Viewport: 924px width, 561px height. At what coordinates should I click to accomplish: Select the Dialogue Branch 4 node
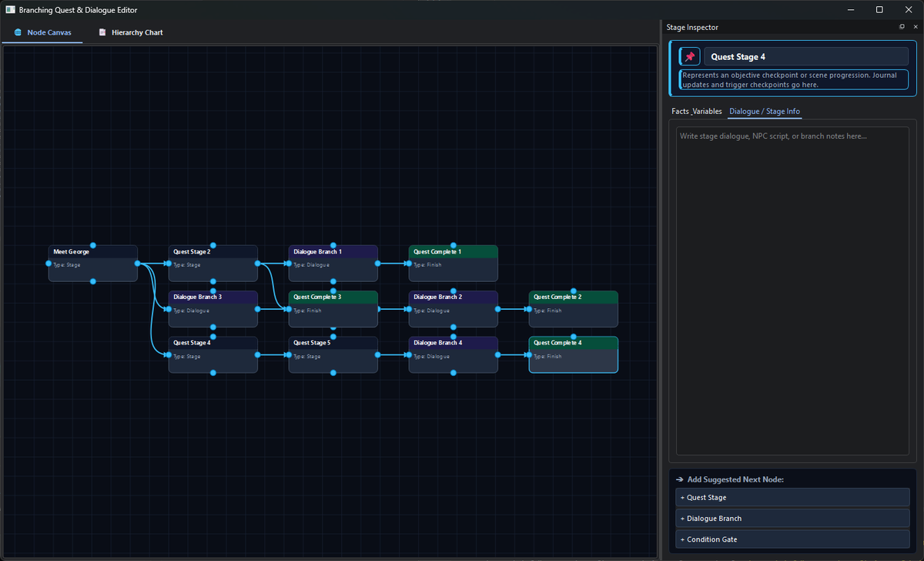[454, 354]
